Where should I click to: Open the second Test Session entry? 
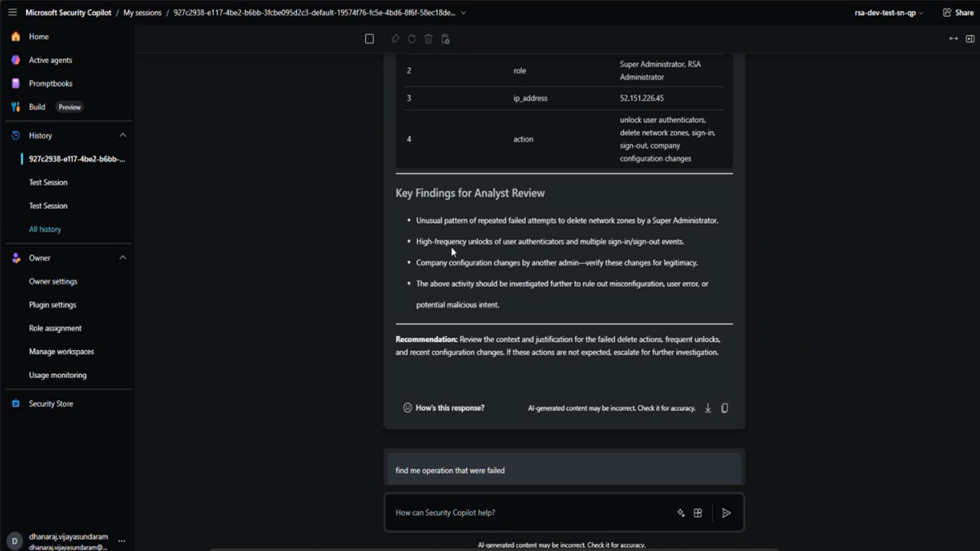pyautogui.click(x=48, y=206)
